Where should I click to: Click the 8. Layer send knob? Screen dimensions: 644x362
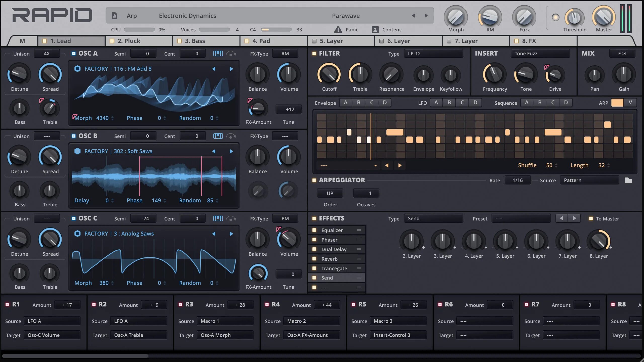tap(599, 241)
